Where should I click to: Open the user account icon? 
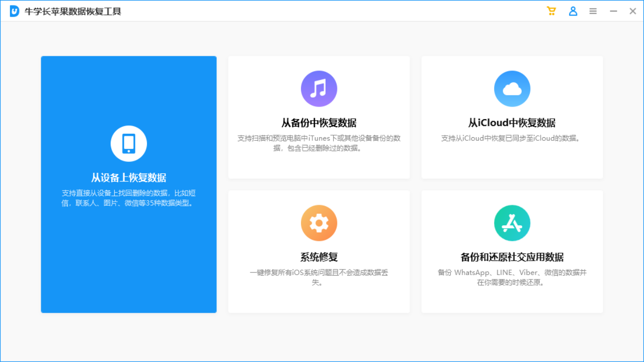point(573,11)
